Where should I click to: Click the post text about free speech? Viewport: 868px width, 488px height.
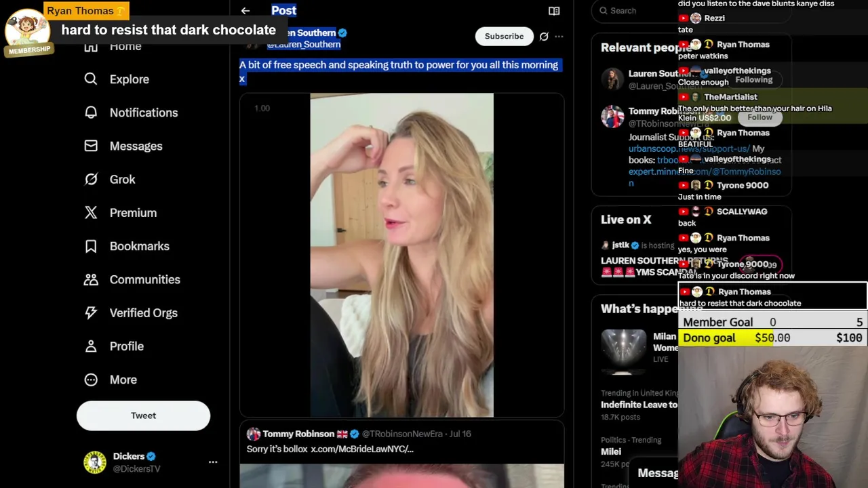click(399, 72)
